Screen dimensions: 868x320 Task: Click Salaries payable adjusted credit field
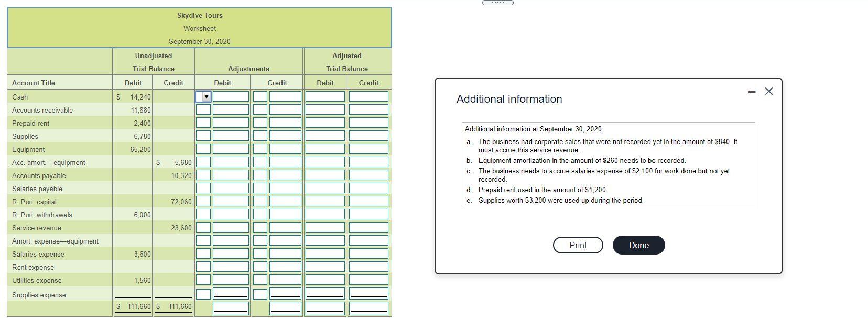pos(368,188)
